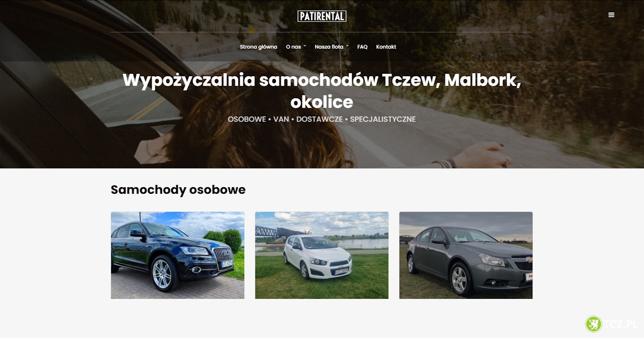Screen dimensions: 644x338
Task: Select the Nasza flota menu item
Action: [x=329, y=47]
